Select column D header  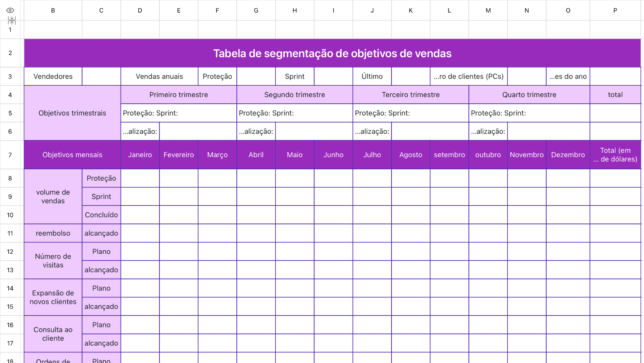pos(140,10)
